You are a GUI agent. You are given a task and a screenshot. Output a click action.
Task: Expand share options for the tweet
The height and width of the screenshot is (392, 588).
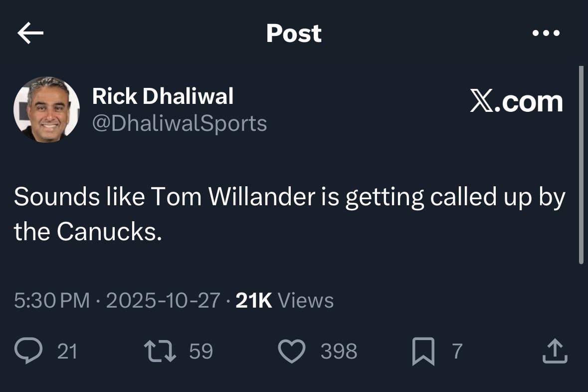tap(555, 351)
